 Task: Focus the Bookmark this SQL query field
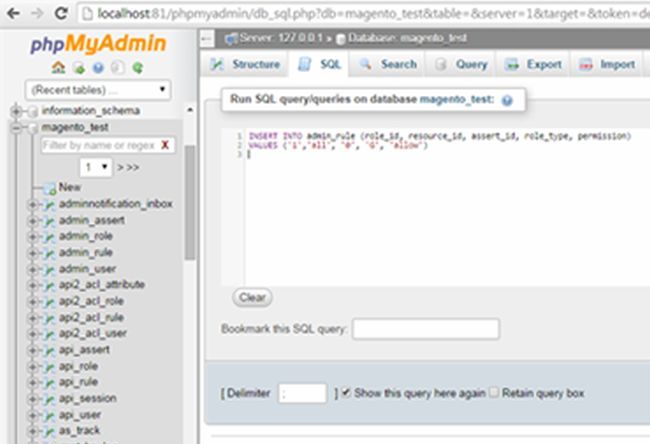tap(426, 329)
